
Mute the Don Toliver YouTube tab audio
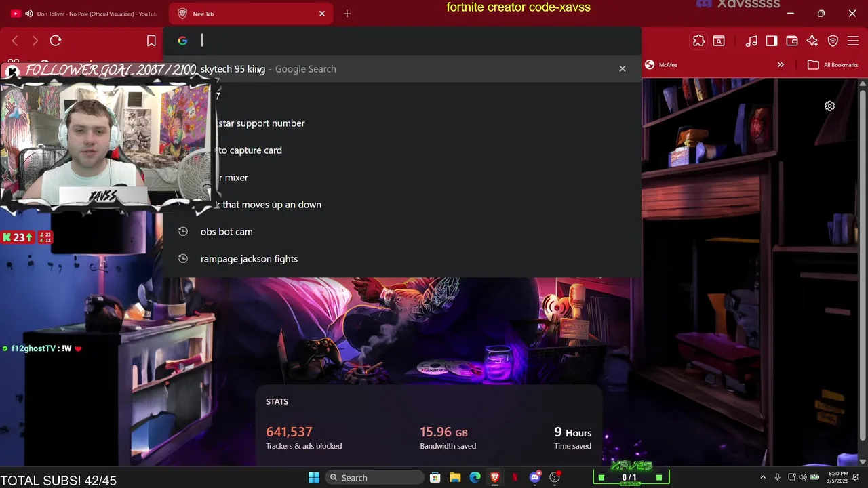coord(28,14)
